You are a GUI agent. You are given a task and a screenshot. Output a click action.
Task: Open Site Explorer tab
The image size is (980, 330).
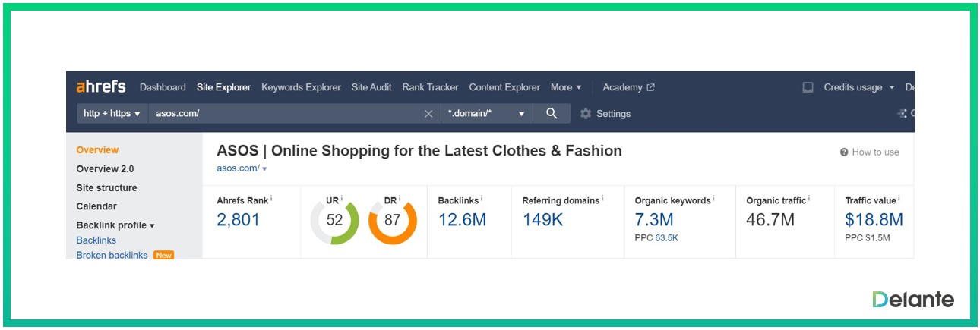click(223, 87)
